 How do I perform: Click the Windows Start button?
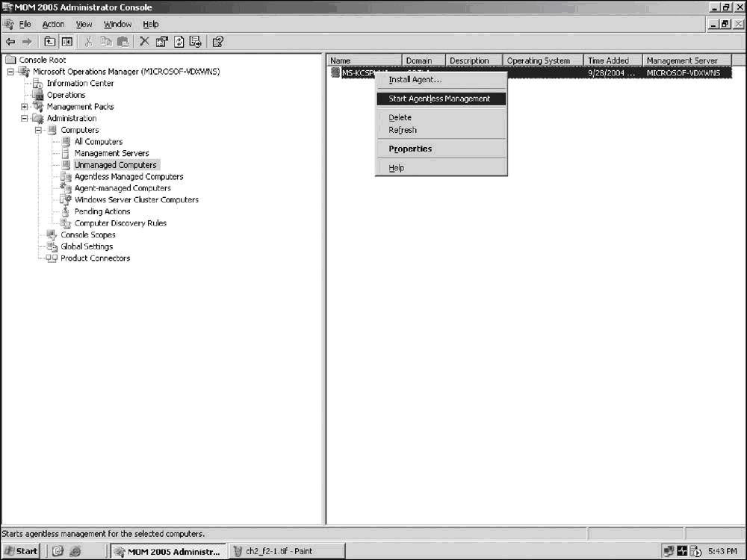click(21, 551)
